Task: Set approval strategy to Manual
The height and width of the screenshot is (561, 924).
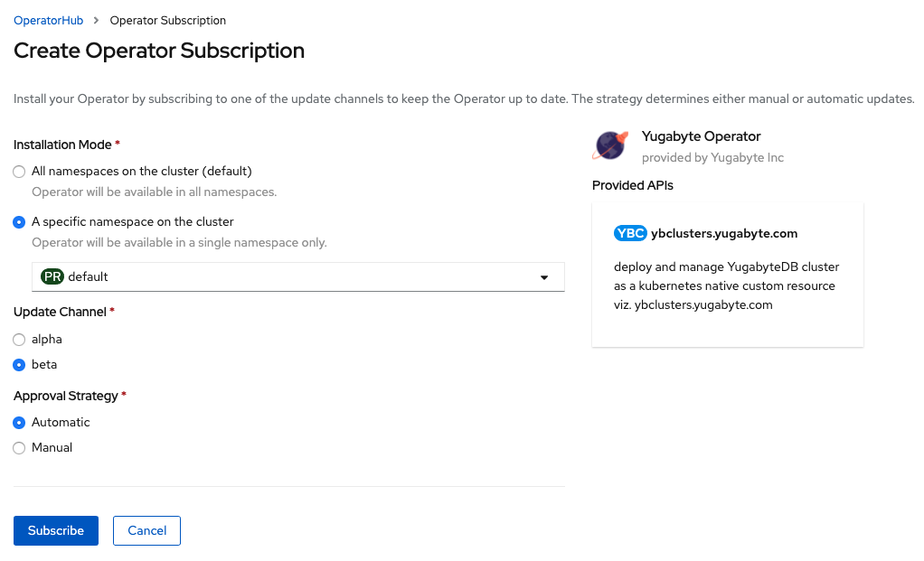Action: [x=20, y=448]
